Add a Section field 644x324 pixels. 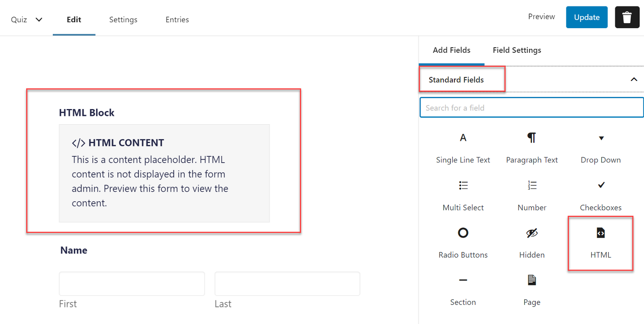(463, 290)
